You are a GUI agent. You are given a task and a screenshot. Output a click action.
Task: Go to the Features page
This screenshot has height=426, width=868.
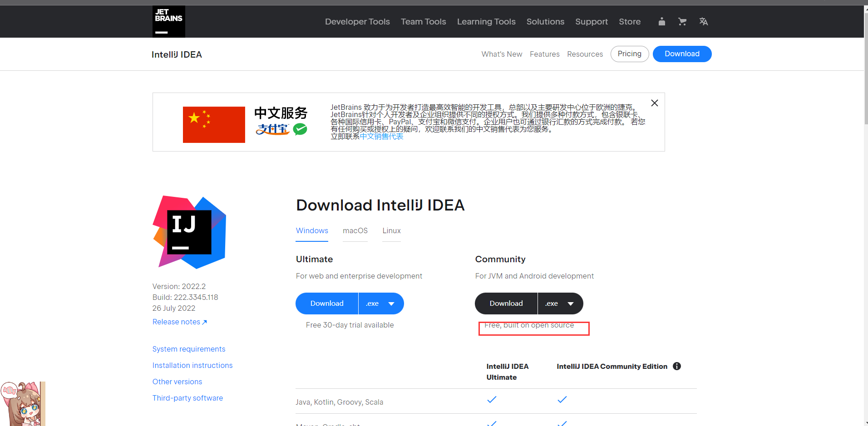[545, 54]
